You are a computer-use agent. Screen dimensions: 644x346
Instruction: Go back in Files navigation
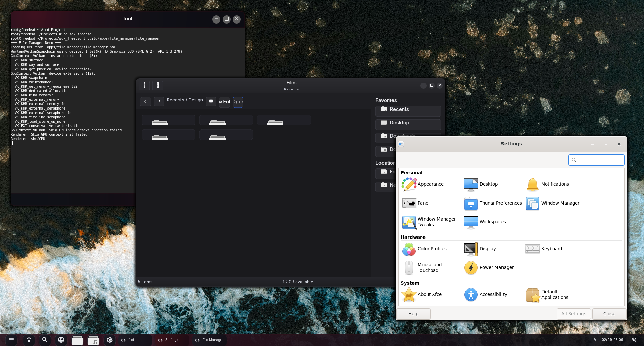[x=146, y=101]
